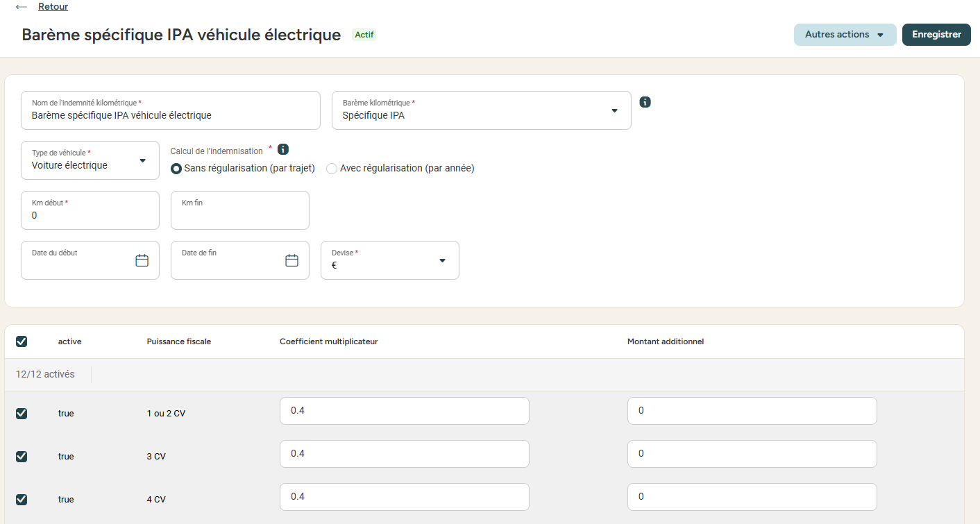Edit Coefficient multiplicateur for 1 ou 2 CV
This screenshot has width=980, height=524.
404,411
